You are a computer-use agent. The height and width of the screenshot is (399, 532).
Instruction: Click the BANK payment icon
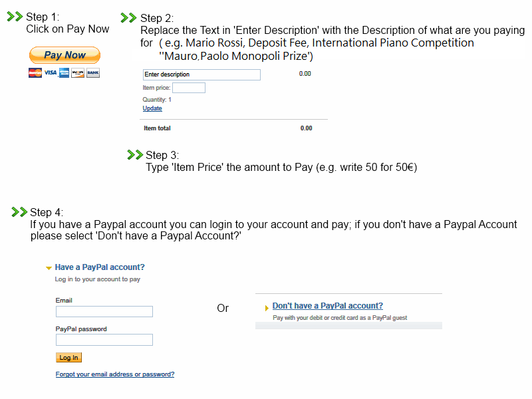(93, 73)
